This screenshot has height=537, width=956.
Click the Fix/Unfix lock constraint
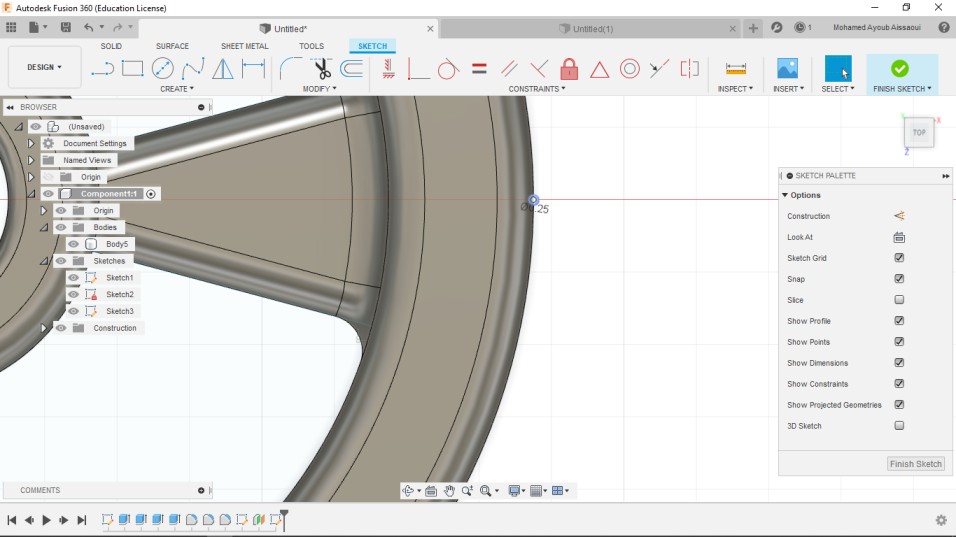click(x=569, y=69)
